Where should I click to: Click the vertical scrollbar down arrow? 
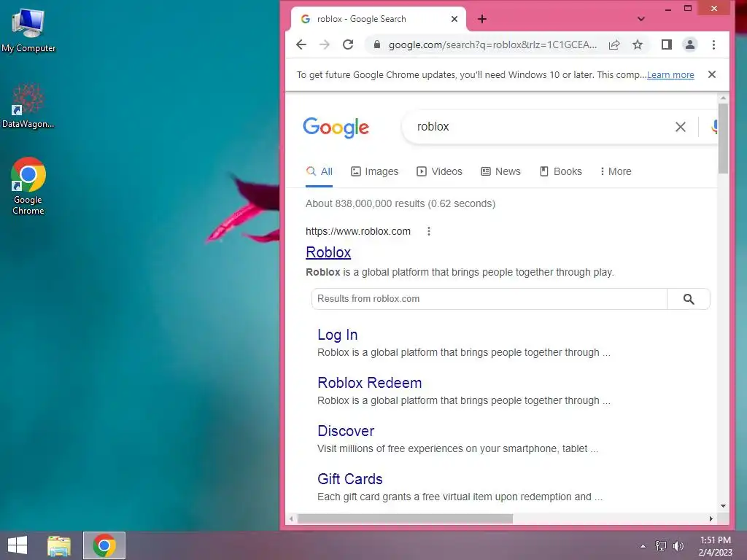(x=723, y=506)
